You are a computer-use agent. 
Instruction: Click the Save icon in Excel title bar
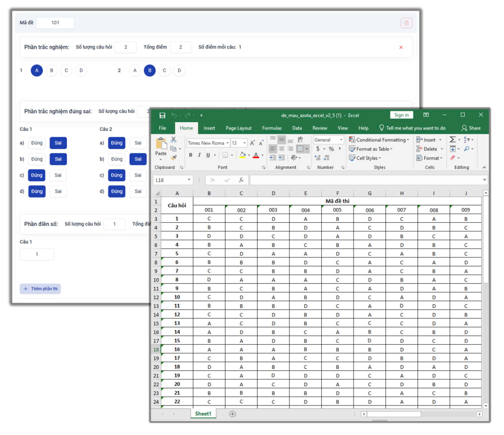[162, 115]
